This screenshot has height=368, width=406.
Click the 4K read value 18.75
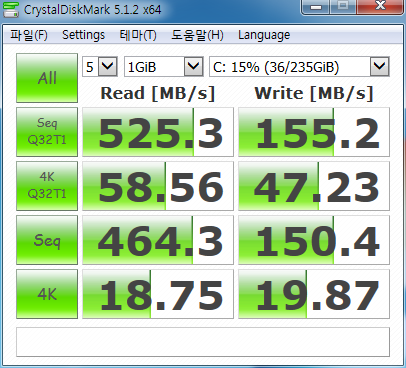pos(158,294)
